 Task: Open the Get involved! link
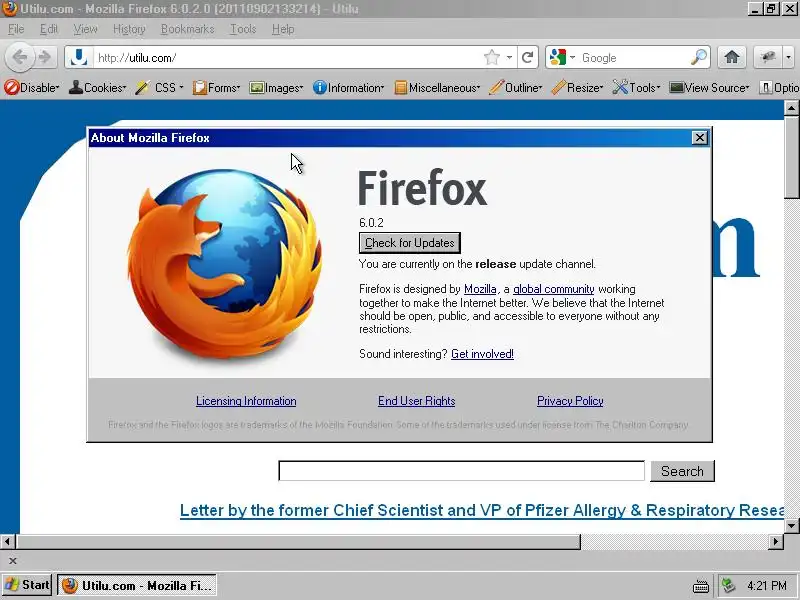[x=482, y=354]
